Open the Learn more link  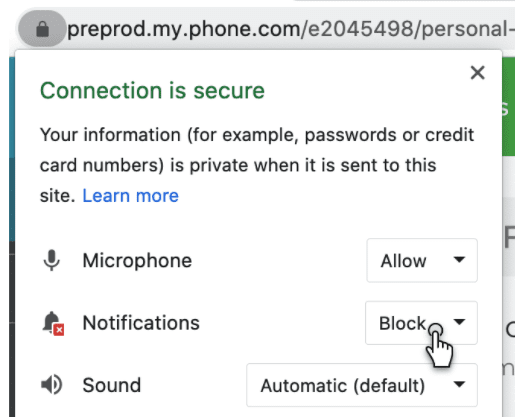(x=131, y=195)
